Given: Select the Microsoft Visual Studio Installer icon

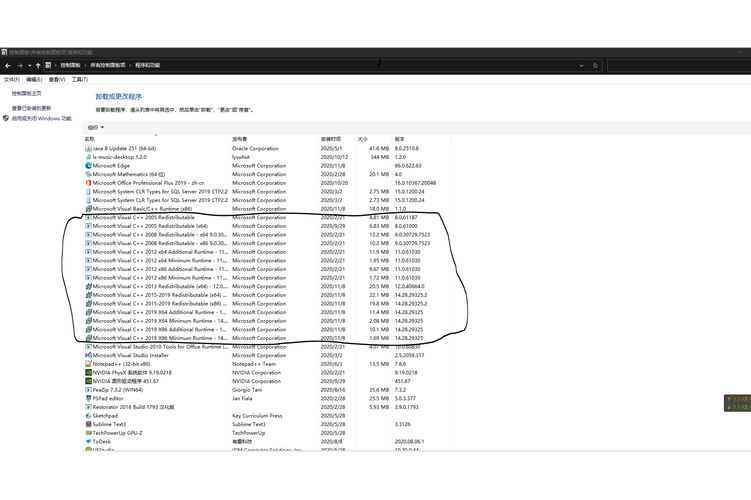Looking at the screenshot, I should coord(88,355).
